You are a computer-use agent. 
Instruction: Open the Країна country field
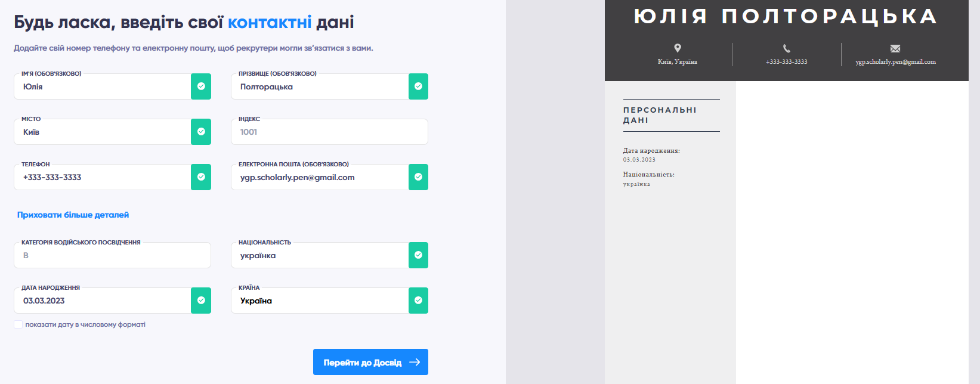pyautogui.click(x=319, y=301)
